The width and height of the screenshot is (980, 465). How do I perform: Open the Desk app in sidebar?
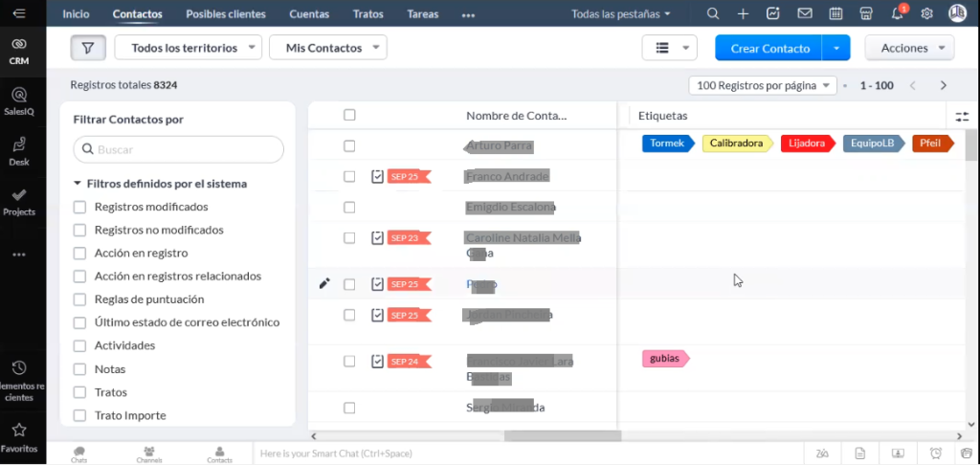click(19, 151)
